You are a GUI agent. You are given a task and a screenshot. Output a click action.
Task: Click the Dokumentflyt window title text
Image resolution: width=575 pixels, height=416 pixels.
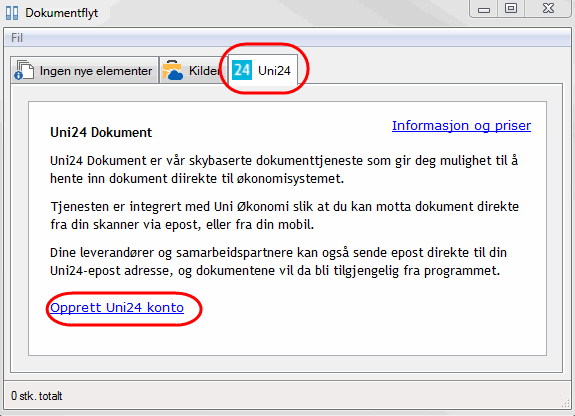point(62,13)
